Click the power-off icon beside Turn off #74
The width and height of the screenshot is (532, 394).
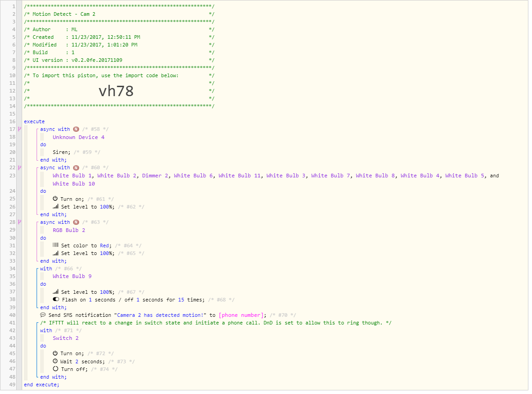(x=55, y=369)
